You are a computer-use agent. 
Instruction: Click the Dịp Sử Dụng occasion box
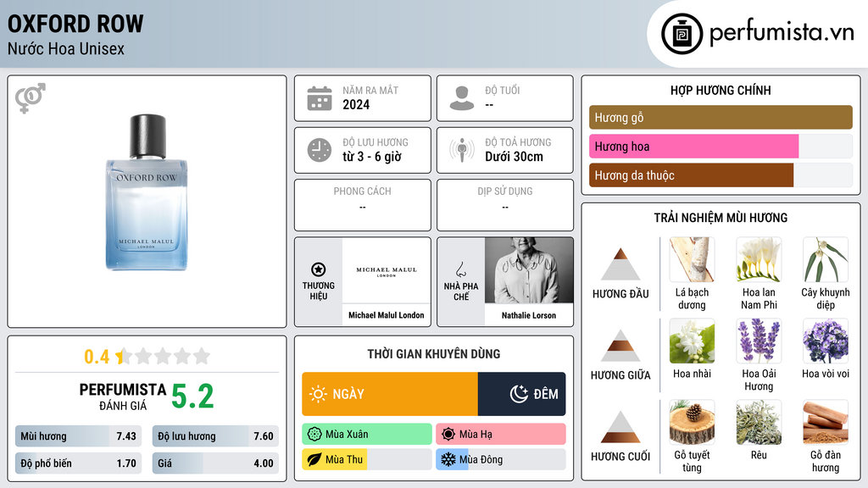(x=505, y=205)
